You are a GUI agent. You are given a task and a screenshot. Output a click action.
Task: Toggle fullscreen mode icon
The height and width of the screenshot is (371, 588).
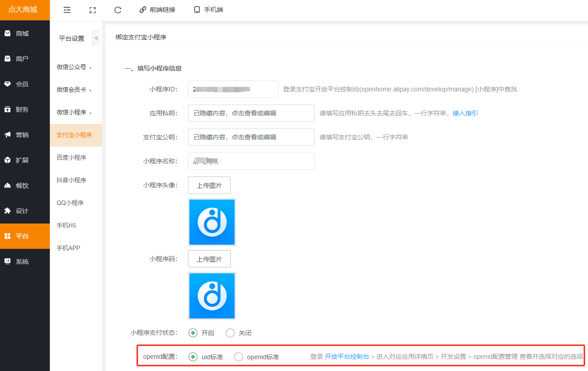click(92, 10)
